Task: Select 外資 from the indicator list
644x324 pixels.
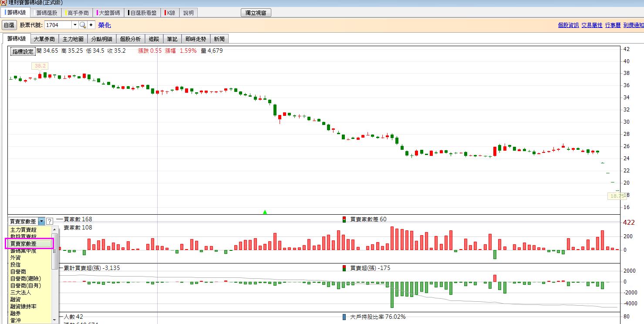Action: tap(15, 258)
